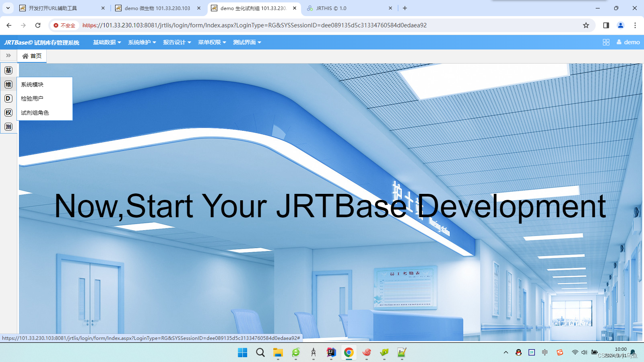The width and height of the screenshot is (644, 362).
Task: Open volume control in tray
Action: click(584, 352)
